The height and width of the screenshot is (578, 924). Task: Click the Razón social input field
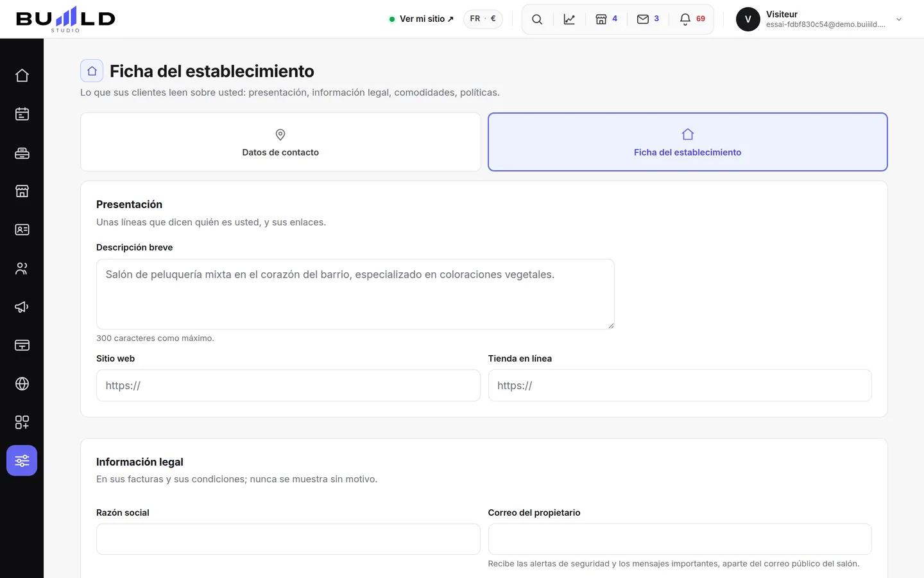[288, 539]
